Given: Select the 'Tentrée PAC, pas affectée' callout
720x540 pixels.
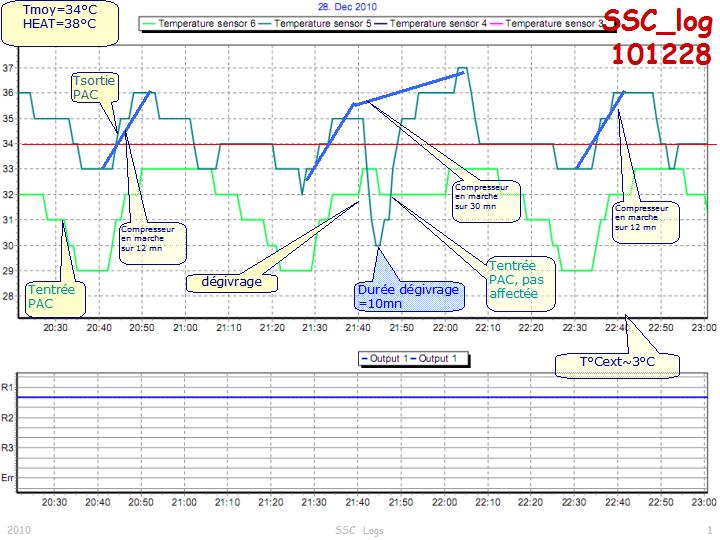Looking at the screenshot, I should pyautogui.click(x=520, y=280).
